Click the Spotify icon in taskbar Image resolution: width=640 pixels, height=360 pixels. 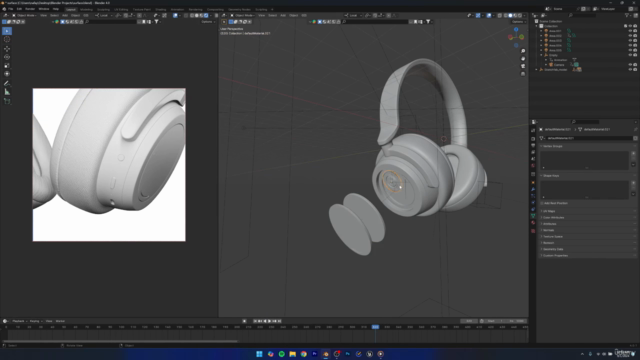(x=282, y=354)
